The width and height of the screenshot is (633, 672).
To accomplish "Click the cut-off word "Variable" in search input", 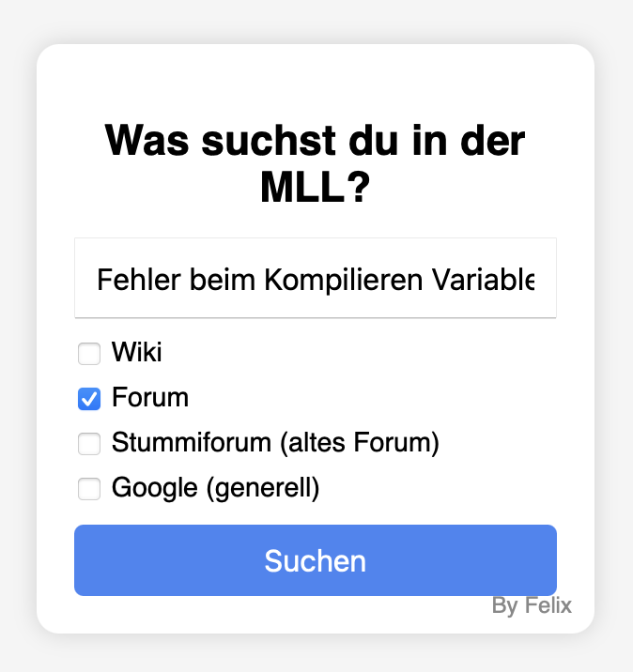I will (496, 280).
